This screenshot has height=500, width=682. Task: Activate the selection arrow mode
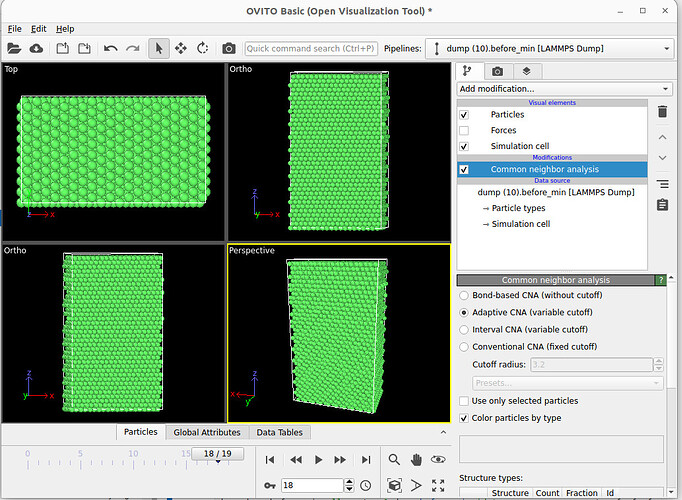[159, 48]
